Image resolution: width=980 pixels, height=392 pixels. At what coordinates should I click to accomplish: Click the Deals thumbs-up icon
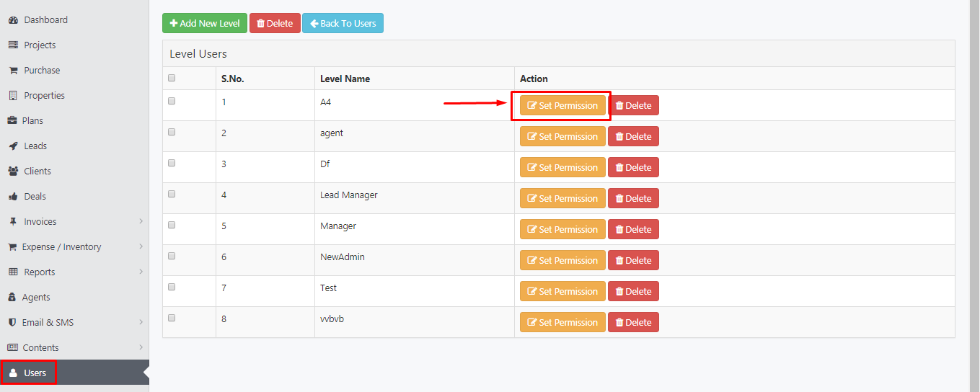tap(13, 196)
